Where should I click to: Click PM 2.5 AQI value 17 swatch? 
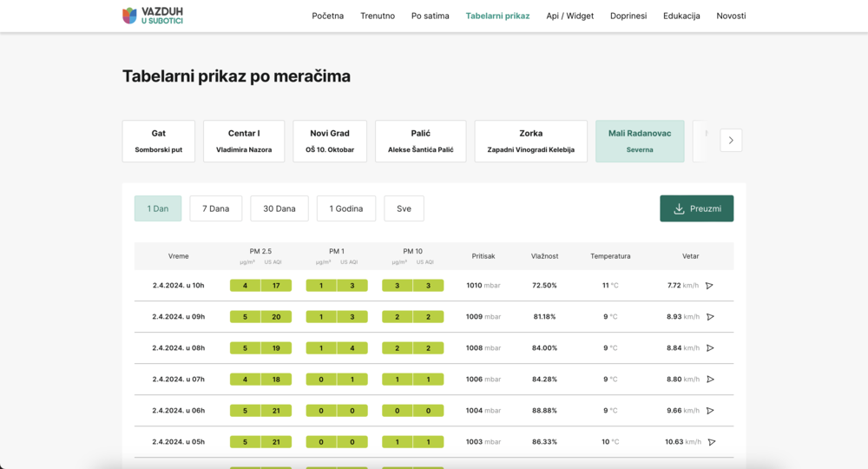pyautogui.click(x=276, y=286)
